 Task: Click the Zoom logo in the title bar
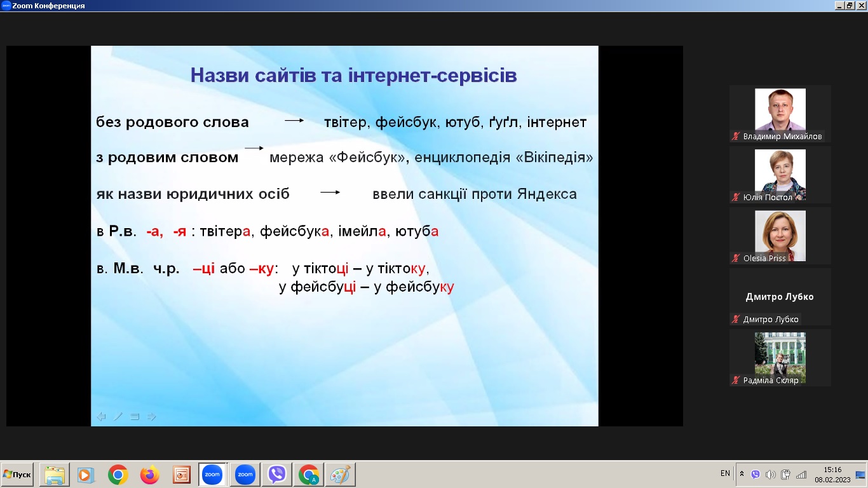pyautogui.click(x=6, y=6)
